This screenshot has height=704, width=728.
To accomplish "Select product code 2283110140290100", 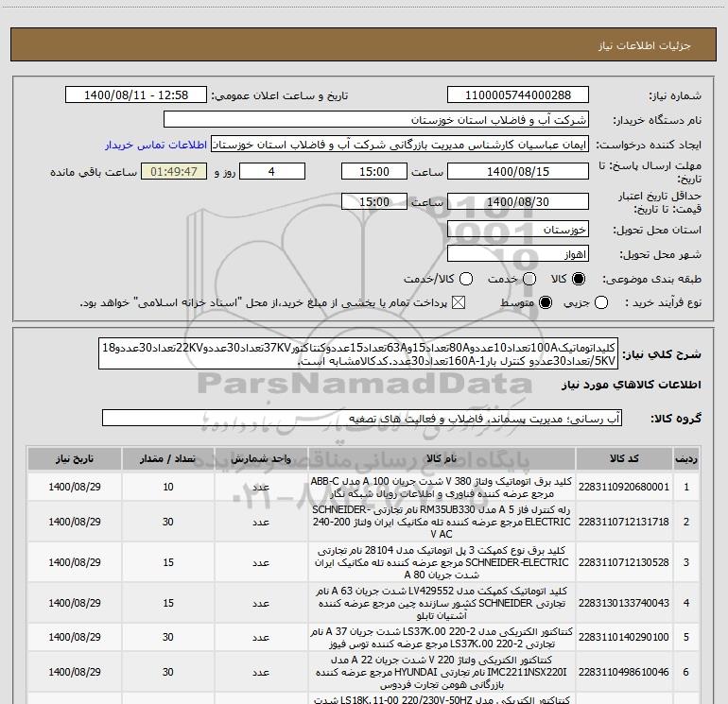I will coord(624,637).
